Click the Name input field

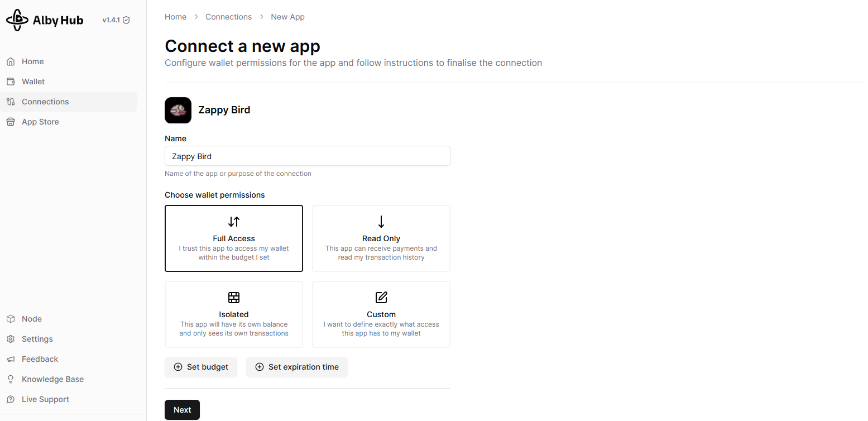click(307, 156)
